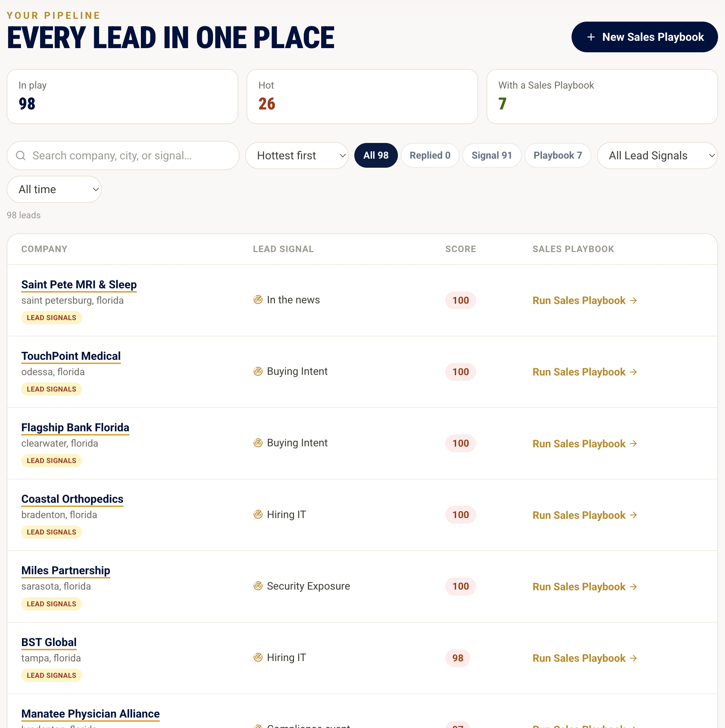The height and width of the screenshot is (728, 725).
Task: Click the COMPANY column header
Action: click(x=44, y=249)
